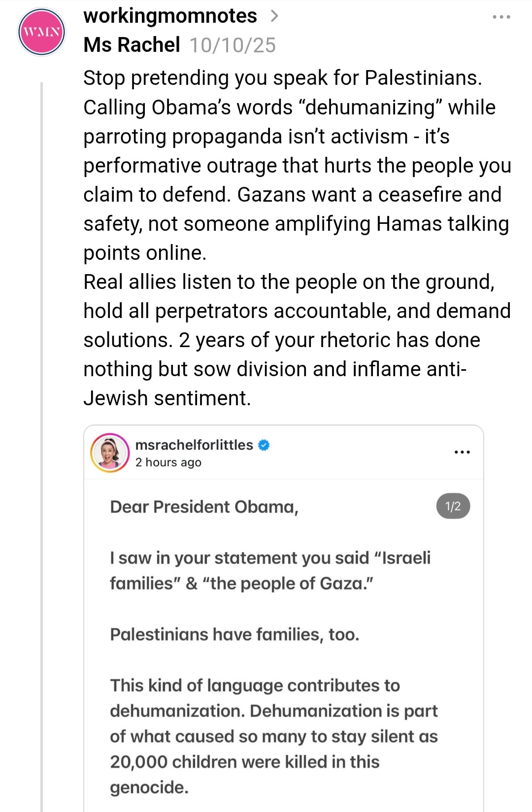Tap the 'Stop pretending you speak' post text
This screenshot has width=532, height=812.
[297, 165]
